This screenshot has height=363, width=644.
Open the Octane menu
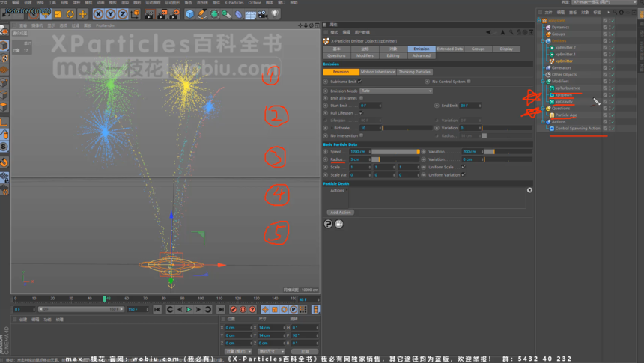click(x=255, y=2)
